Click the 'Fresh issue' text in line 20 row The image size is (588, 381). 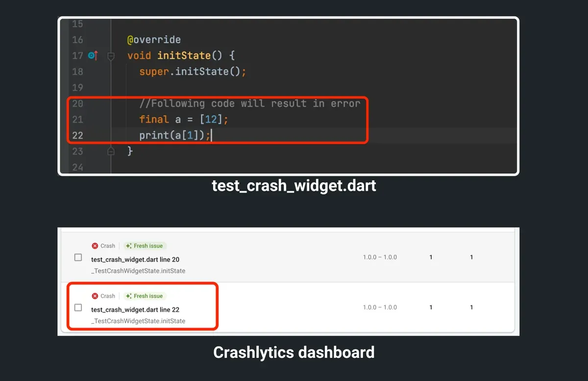click(x=148, y=246)
